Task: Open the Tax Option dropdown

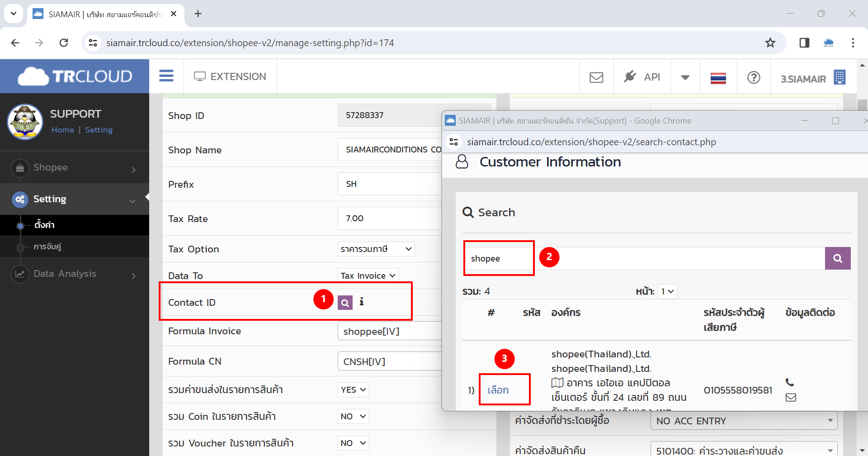Action: 376,249
